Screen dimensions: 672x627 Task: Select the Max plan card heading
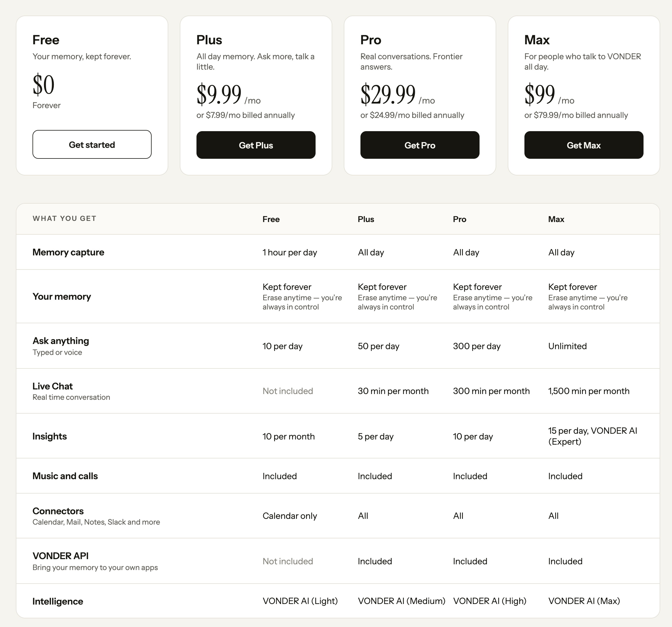click(x=537, y=40)
